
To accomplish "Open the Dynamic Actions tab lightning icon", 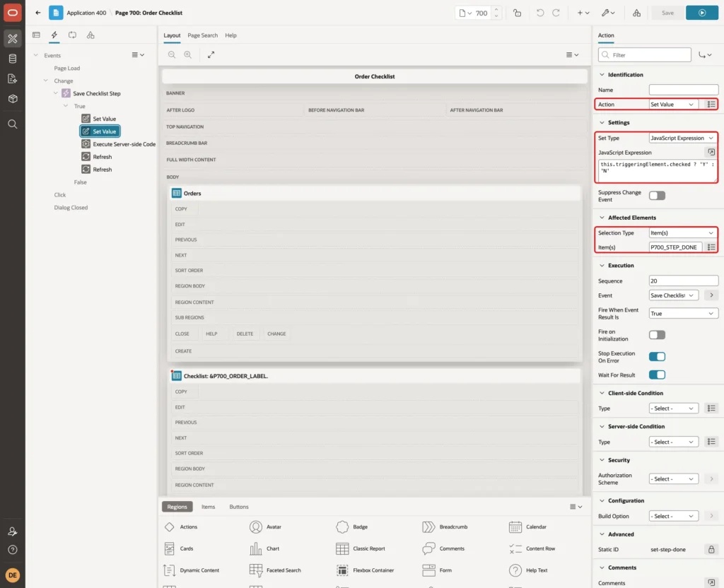I will pyautogui.click(x=54, y=35).
